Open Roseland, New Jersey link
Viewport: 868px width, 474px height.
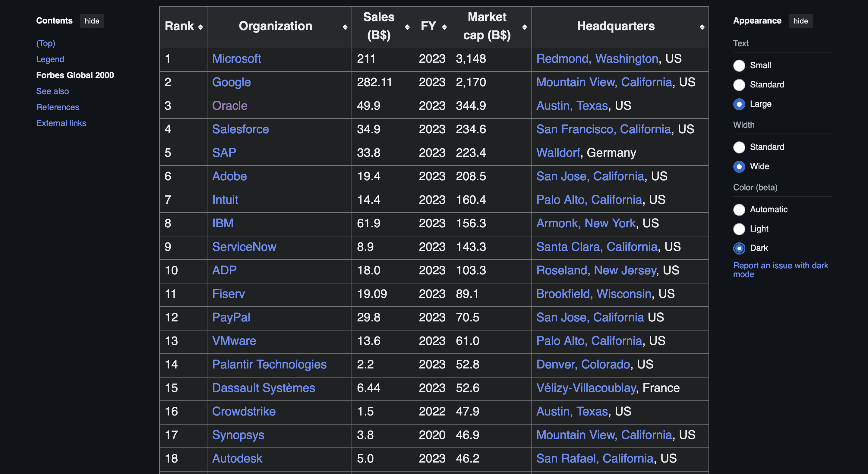pyautogui.click(x=596, y=270)
